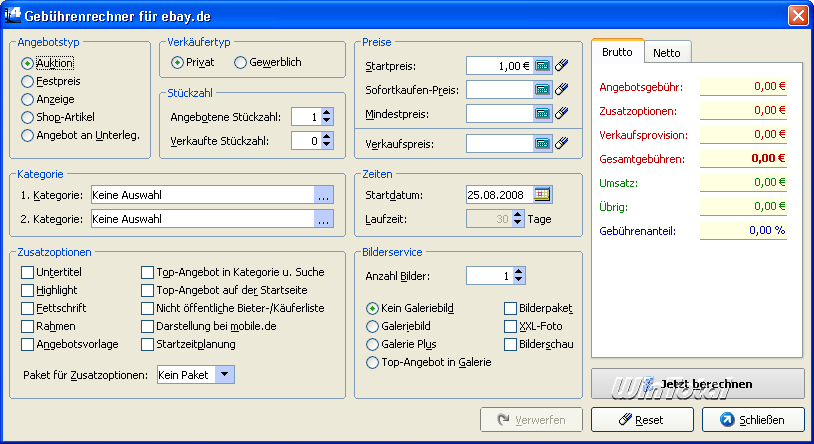Open calculator icon next to Sofortkaufen-Preis
The width and height of the screenshot is (814, 444).
(542, 90)
